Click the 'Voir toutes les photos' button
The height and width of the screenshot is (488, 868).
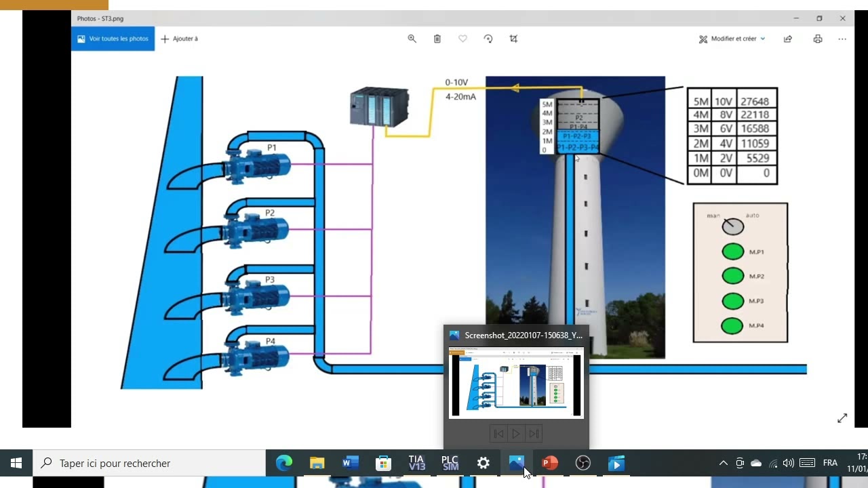click(x=113, y=39)
